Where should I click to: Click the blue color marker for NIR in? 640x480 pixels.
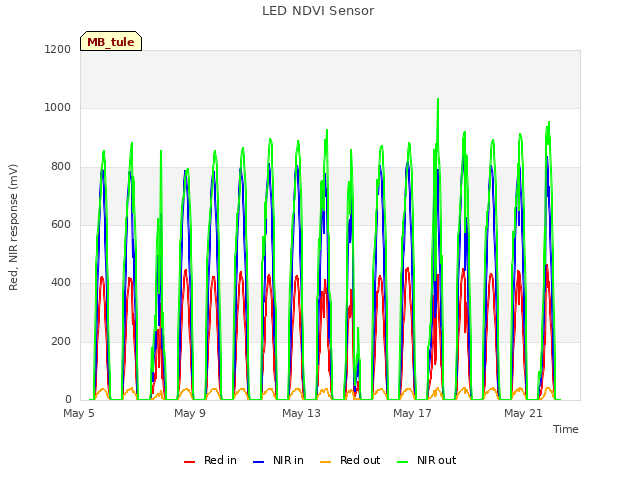[x=258, y=462]
